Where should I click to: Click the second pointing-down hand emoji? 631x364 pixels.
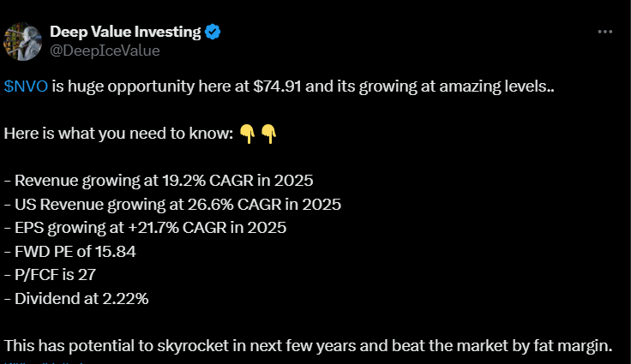click(268, 134)
